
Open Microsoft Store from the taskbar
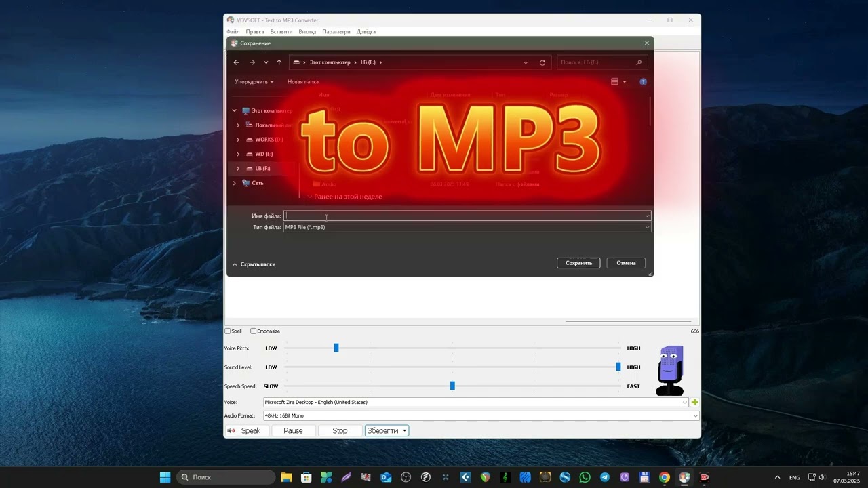tap(307, 477)
